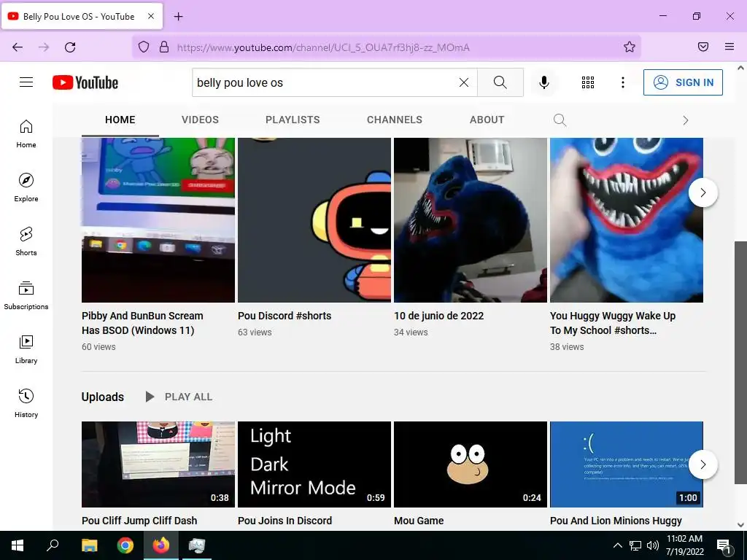
Task: Open the Pou Cliff Jump thumbnail
Action: (x=158, y=464)
